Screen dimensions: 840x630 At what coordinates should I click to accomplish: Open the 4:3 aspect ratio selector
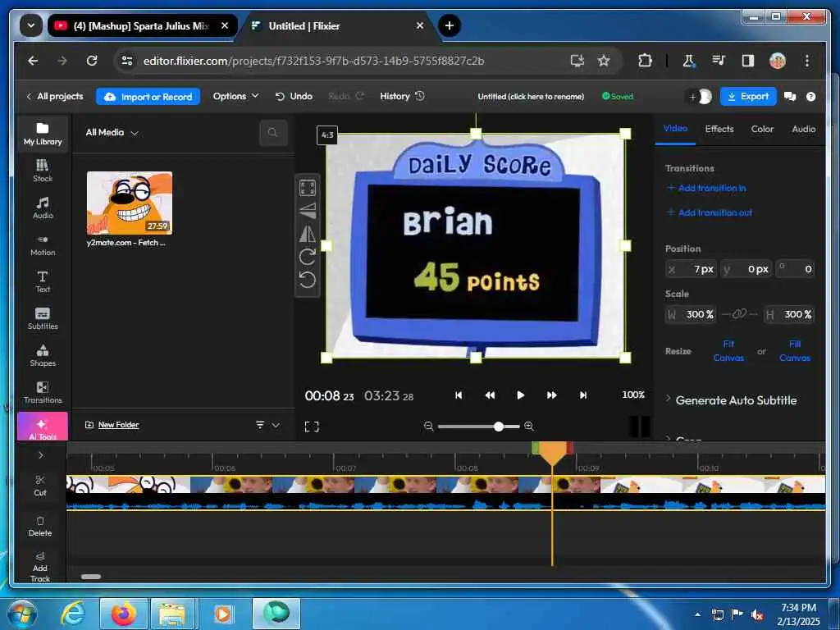pyautogui.click(x=327, y=135)
